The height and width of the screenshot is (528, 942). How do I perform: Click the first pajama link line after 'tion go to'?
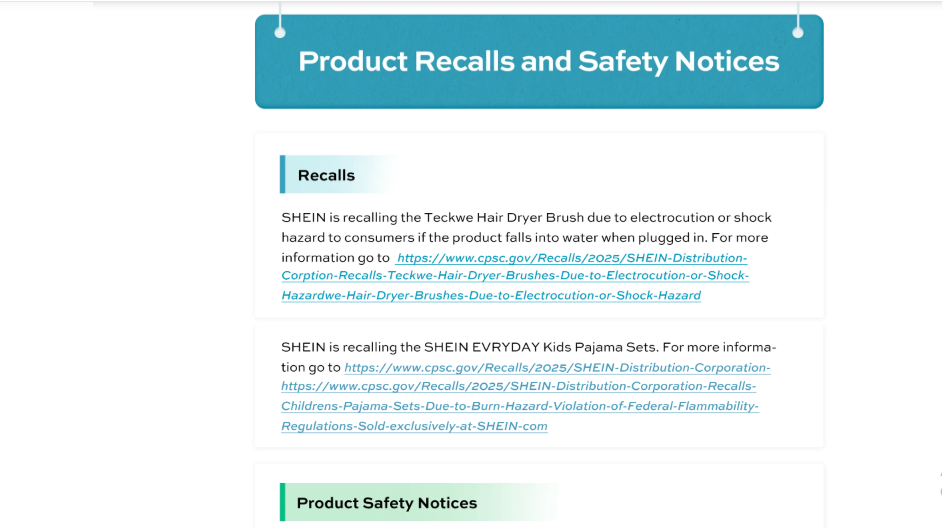[558, 367]
